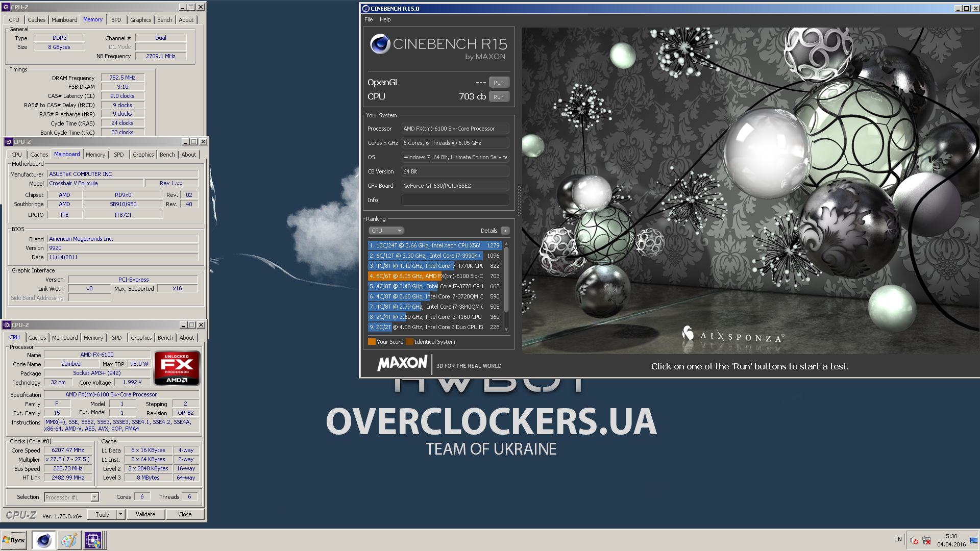Screen dimensions: 980x551
Task: Click the CPU-Z Memory window title icon
Action: point(7,7)
